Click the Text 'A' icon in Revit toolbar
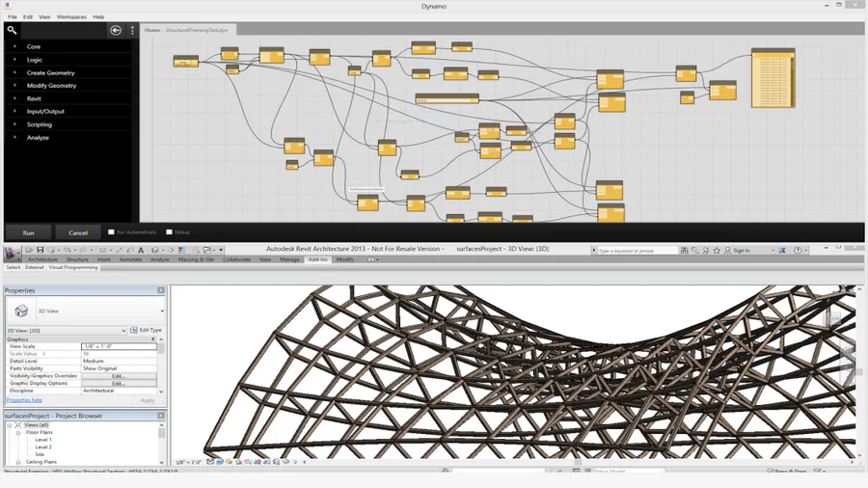868x488 pixels. tap(141, 250)
